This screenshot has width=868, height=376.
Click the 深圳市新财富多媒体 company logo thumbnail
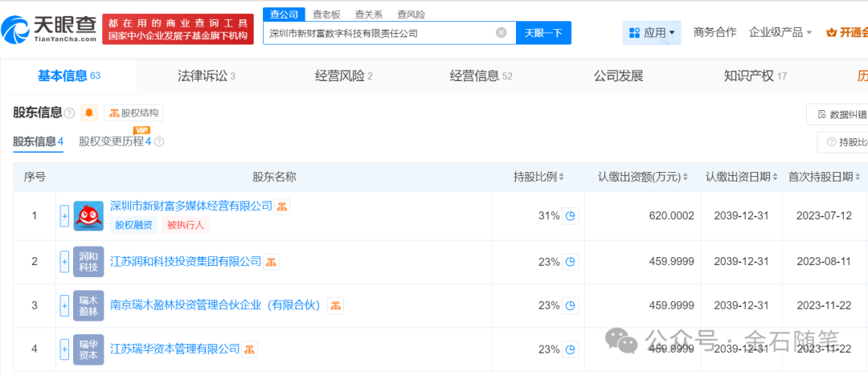[x=88, y=216]
